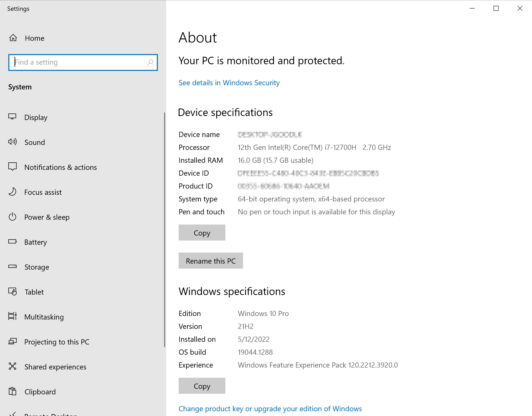Click the Multitasking icon
Viewport: 532px width, 416px height.
[12, 316]
